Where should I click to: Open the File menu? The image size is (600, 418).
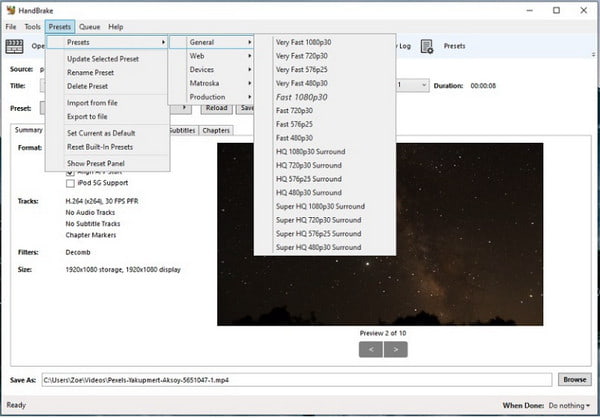click(x=11, y=27)
